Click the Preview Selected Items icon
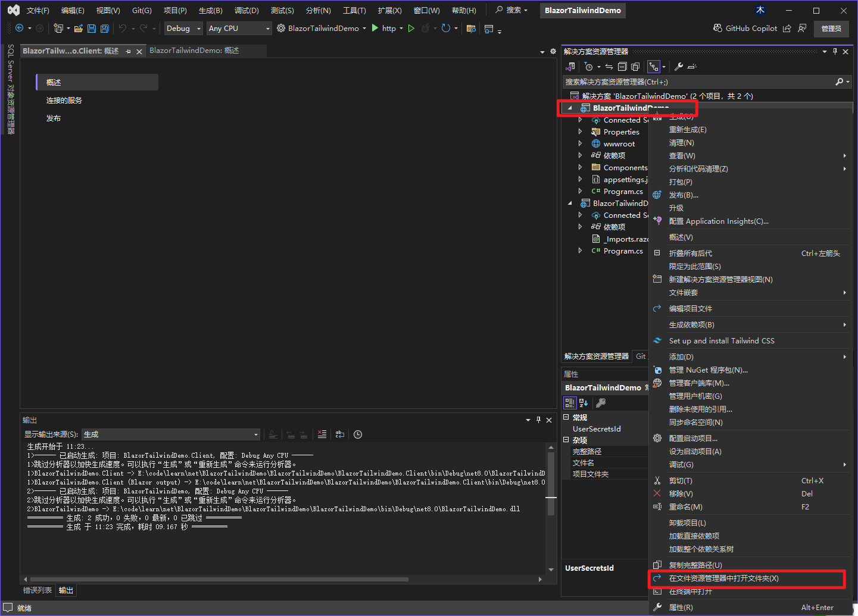The height and width of the screenshot is (616, 858). [692, 67]
